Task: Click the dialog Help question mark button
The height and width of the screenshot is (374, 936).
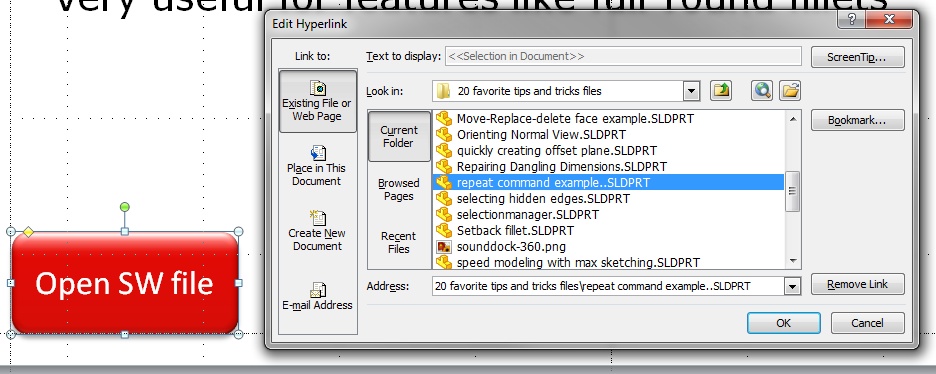Action: (x=852, y=19)
